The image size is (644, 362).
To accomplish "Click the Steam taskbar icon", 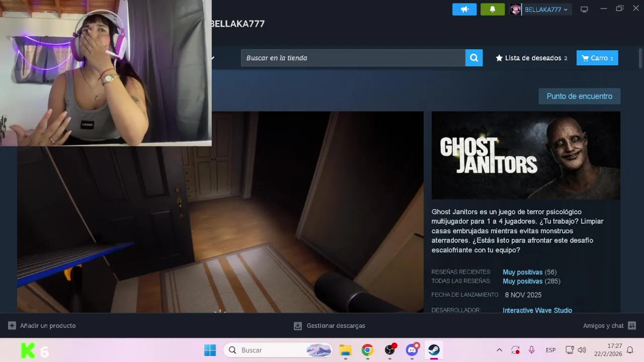I will (434, 350).
